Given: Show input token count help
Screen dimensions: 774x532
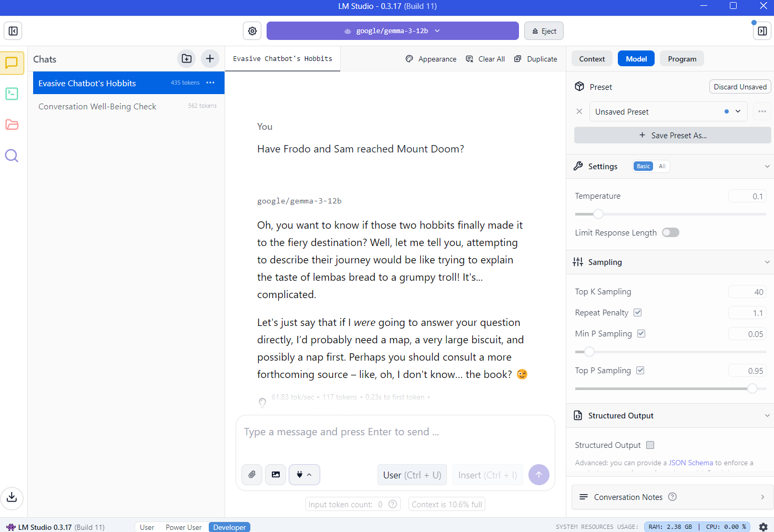Looking at the screenshot, I should point(392,504).
